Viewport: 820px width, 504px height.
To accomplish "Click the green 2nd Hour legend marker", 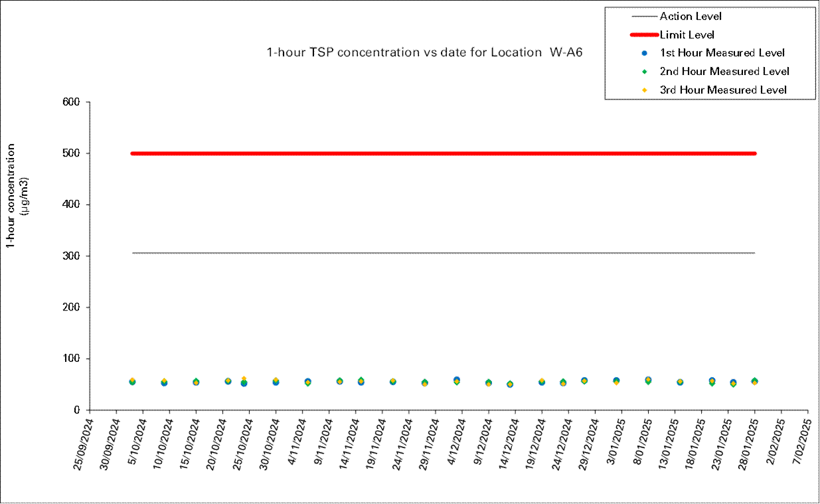I will (644, 71).
